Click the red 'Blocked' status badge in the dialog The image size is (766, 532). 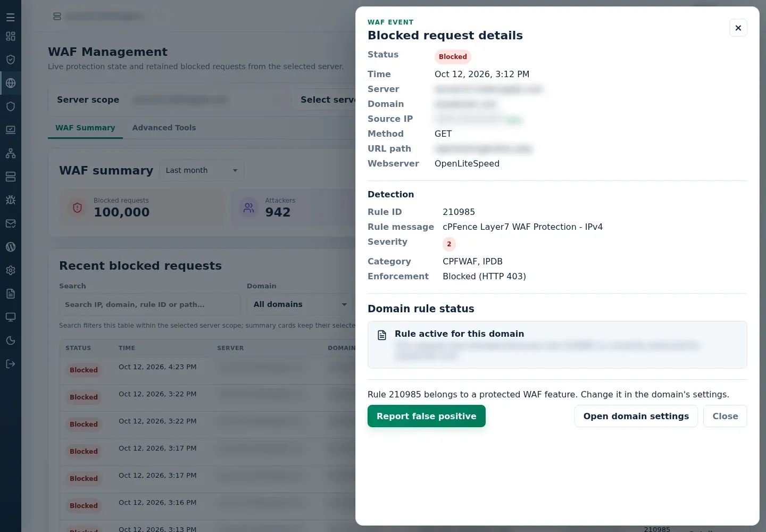click(x=453, y=57)
